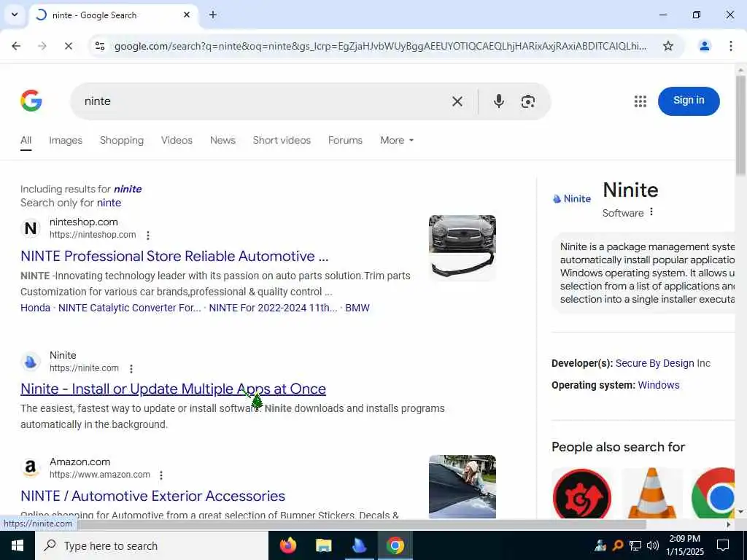Launch Firefox from the taskbar
The height and width of the screenshot is (560, 747).
[x=287, y=545]
